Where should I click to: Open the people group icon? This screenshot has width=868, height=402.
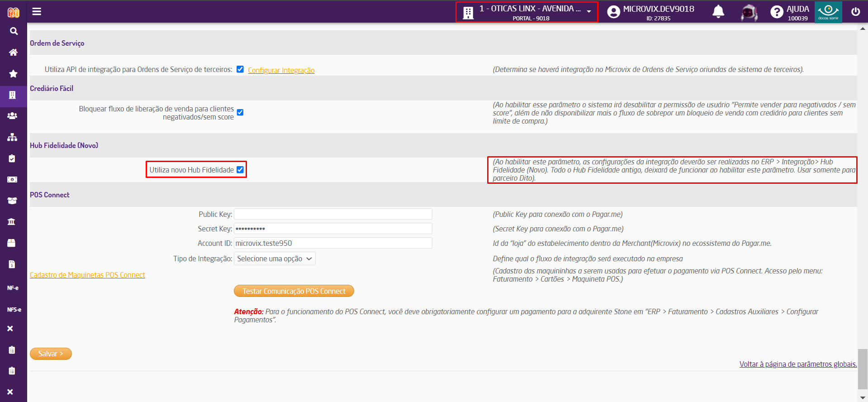[12, 116]
